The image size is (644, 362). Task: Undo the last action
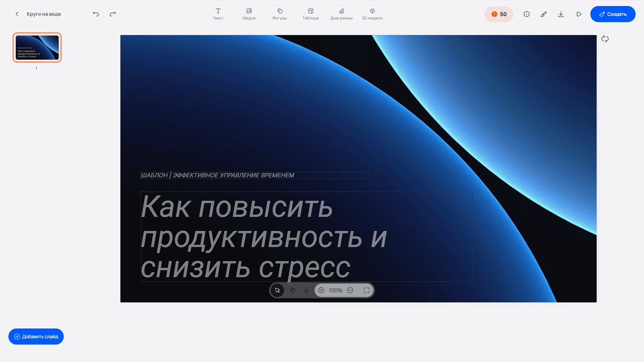pyautogui.click(x=96, y=14)
